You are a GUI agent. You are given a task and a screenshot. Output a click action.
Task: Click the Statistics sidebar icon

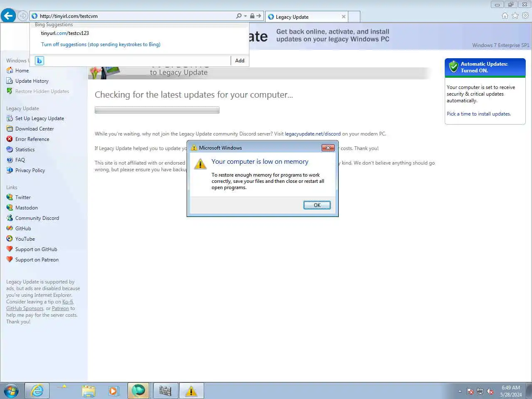(10, 149)
